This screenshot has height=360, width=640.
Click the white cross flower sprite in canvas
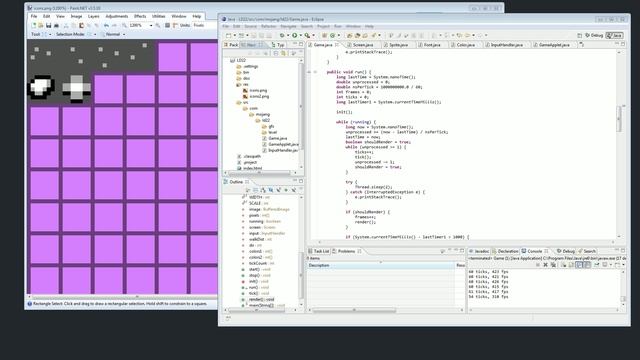coord(77,88)
